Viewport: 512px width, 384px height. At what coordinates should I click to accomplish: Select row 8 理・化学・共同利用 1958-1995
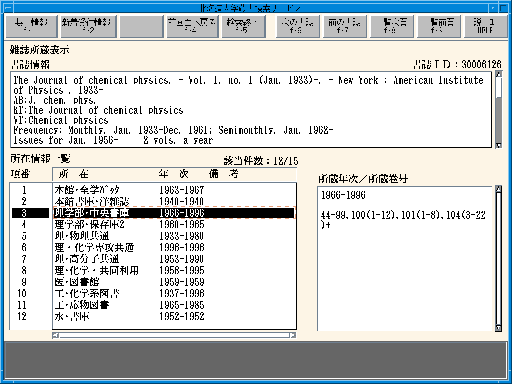(x=174, y=270)
